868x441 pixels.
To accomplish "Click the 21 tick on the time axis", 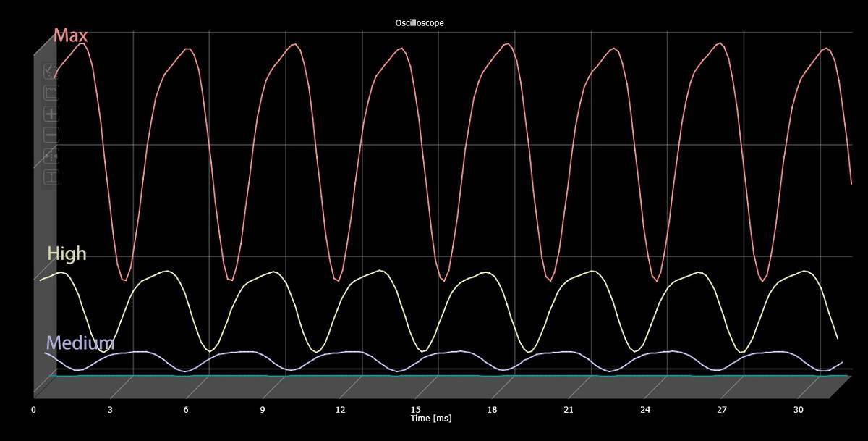I will tap(569, 410).
